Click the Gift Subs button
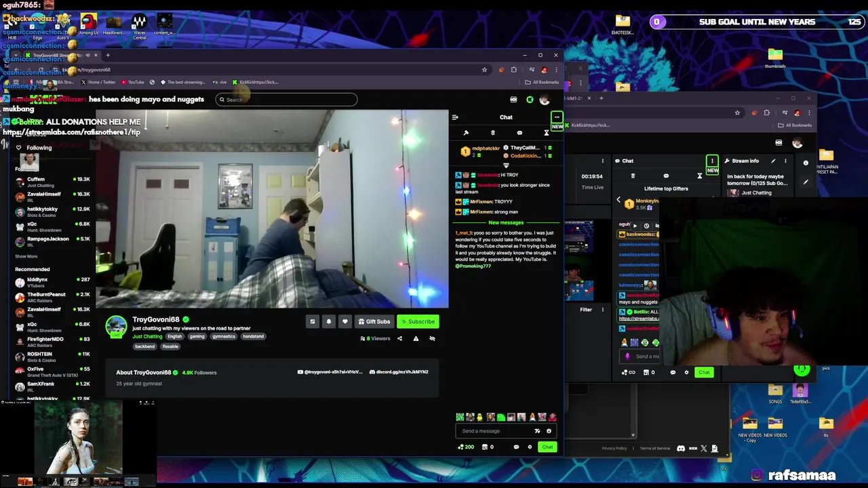868x488 pixels. (374, 322)
